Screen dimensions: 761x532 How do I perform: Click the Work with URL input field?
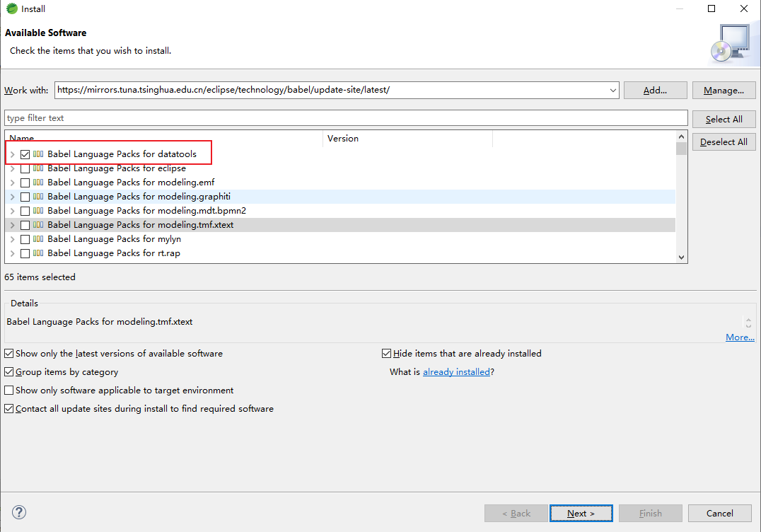click(332, 91)
